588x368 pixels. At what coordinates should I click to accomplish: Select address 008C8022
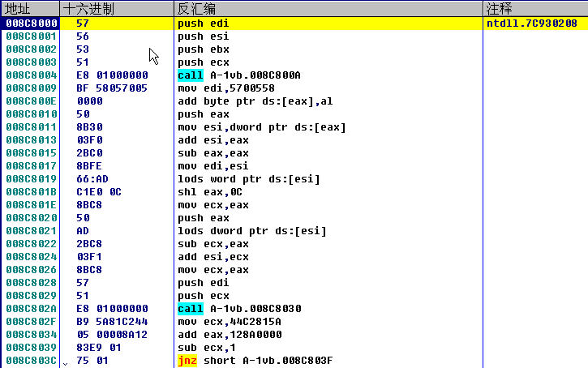pyautogui.click(x=32, y=244)
